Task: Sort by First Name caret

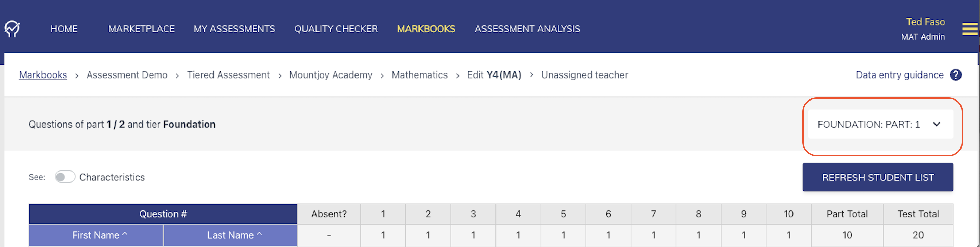Action: (x=125, y=234)
